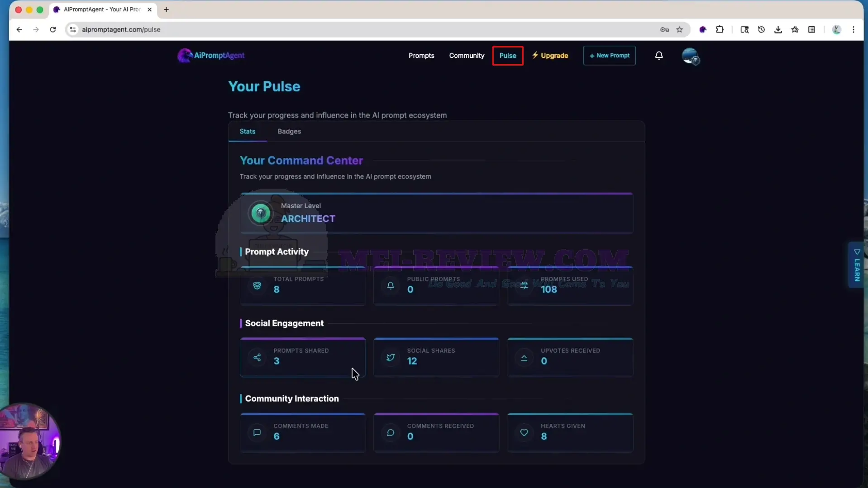Click the Social Shares Twitter bird icon

coord(391,357)
